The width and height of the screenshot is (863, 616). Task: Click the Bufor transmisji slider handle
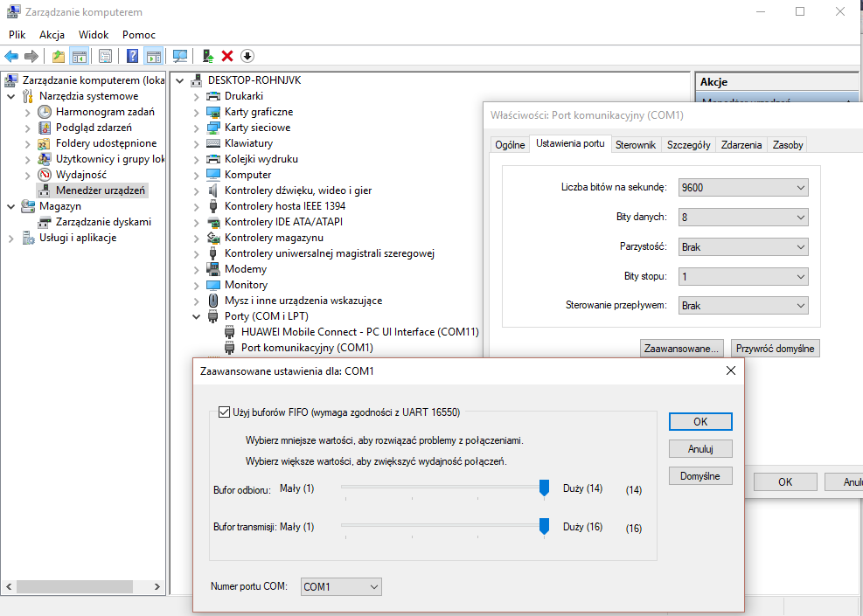coord(544,526)
